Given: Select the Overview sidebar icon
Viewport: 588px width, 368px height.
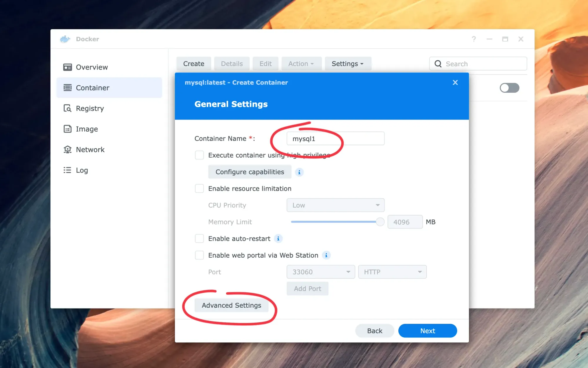Looking at the screenshot, I should (67, 67).
